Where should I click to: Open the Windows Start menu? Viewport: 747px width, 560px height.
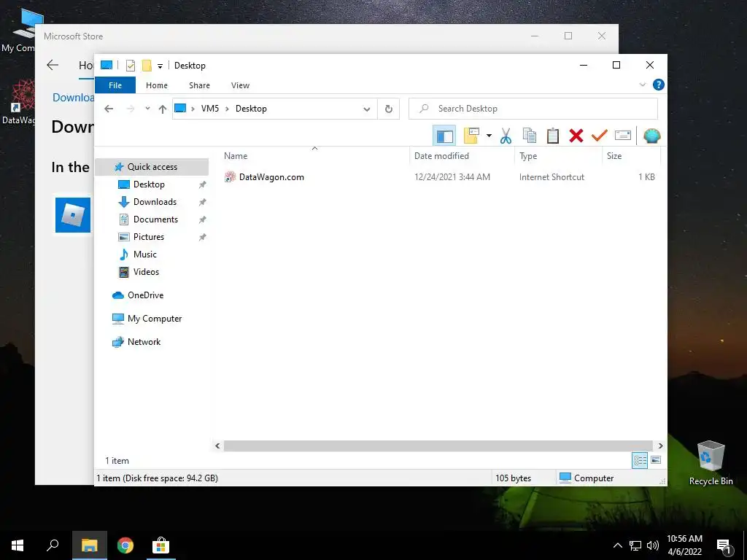pyautogui.click(x=18, y=545)
